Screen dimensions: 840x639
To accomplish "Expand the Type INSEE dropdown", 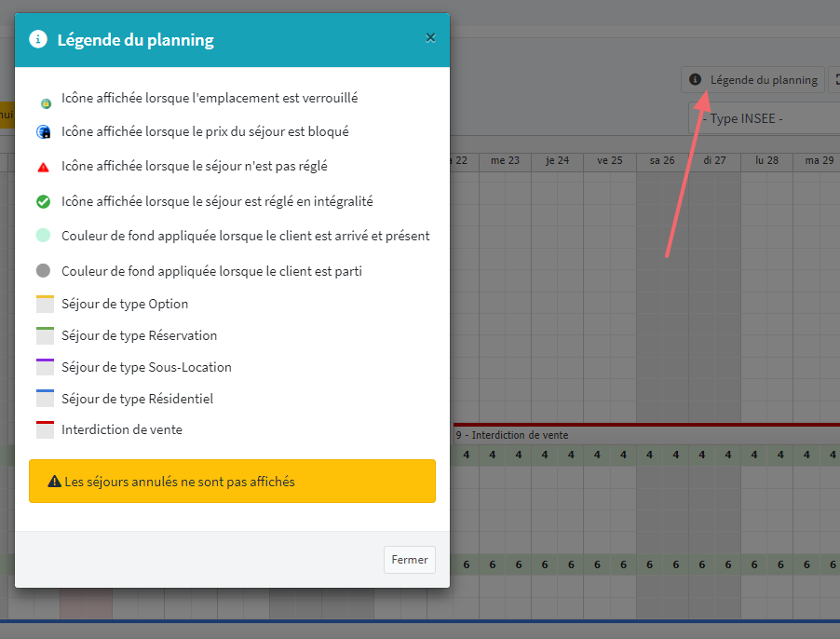I will coord(764,118).
